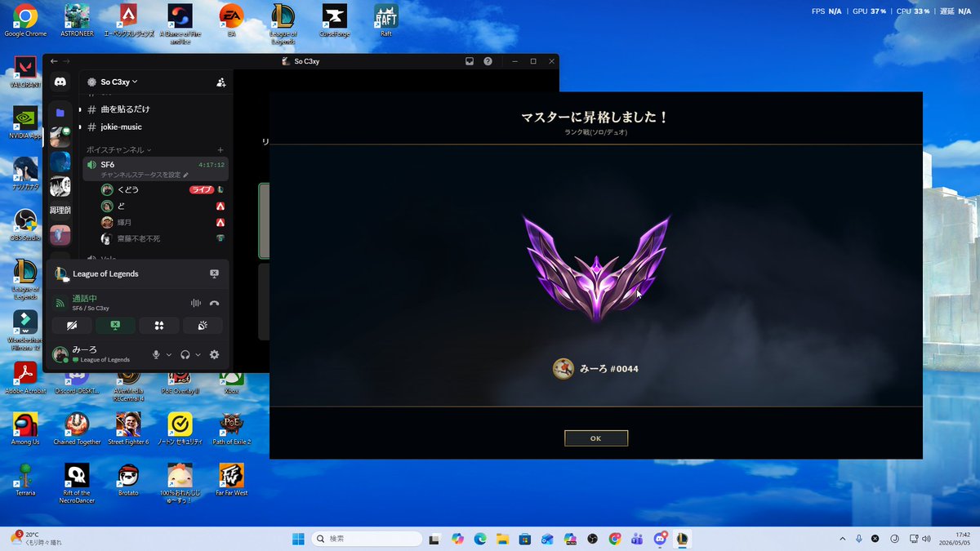Toggle screen share button in voice panel
Viewport: 980px width, 551px height.
point(115,325)
